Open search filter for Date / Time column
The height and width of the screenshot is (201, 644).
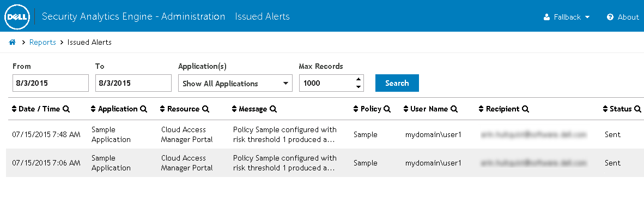click(x=66, y=109)
